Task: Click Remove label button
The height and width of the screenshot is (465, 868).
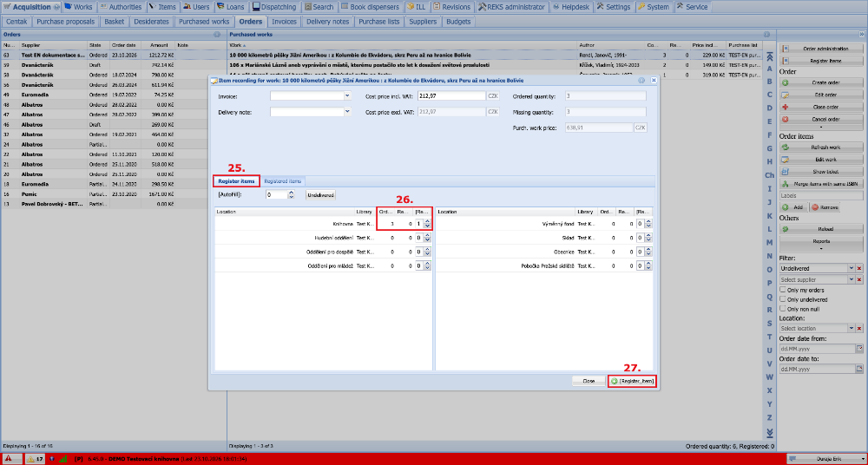Action: point(825,207)
